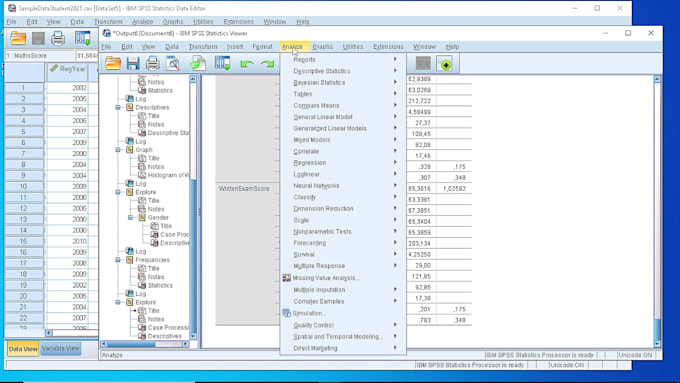The image size is (680, 383).
Task: Click Export icon in Viewer toolbar
Action: 198,64
